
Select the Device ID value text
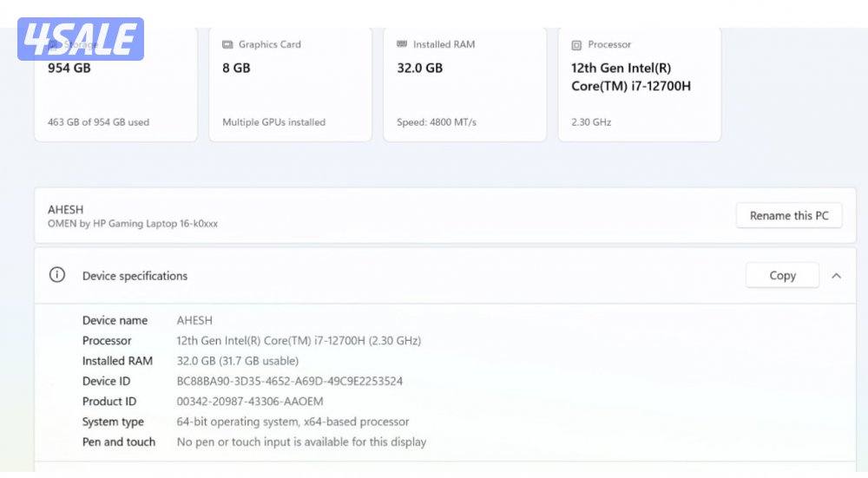click(x=289, y=381)
